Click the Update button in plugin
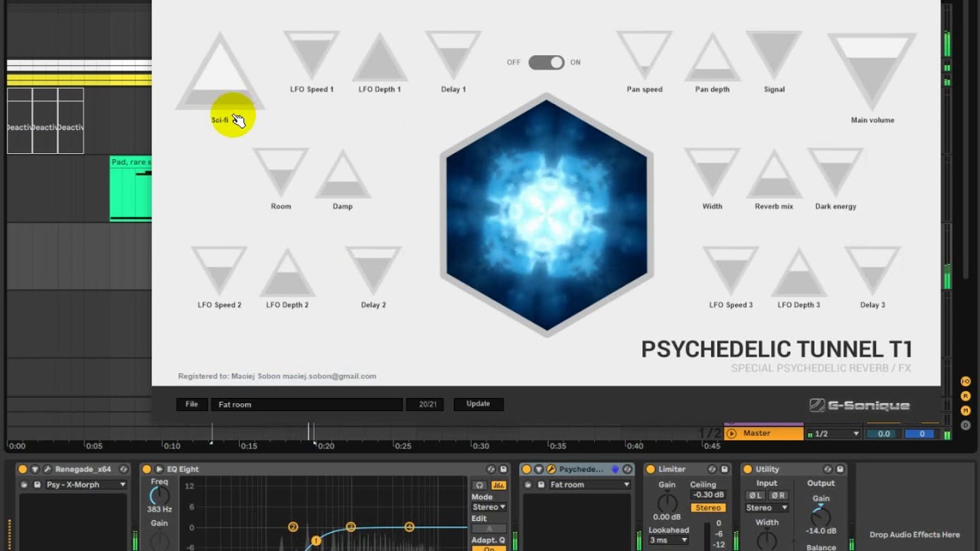980x551 pixels. coord(479,404)
